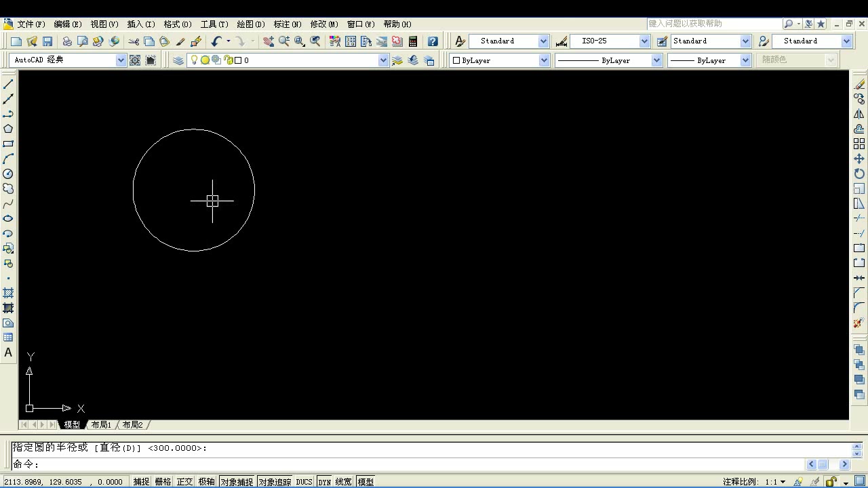
Task: Open the Layer Properties Manager icon
Action: 178,60
